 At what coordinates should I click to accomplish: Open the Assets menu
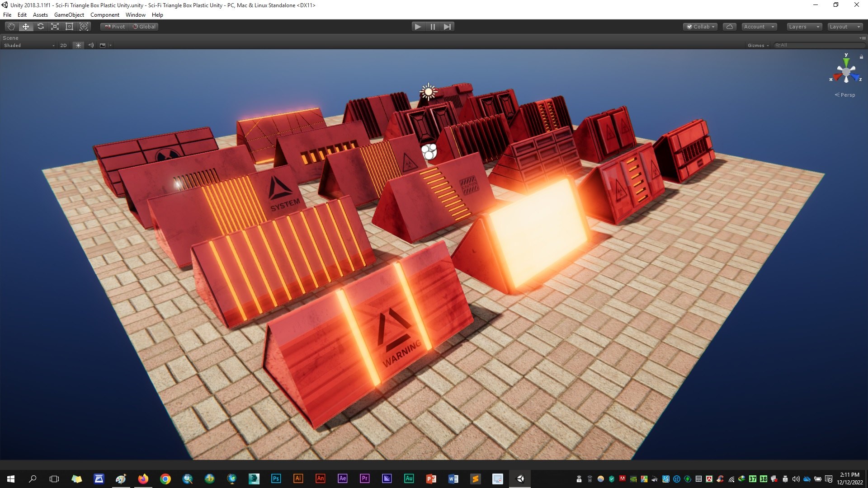click(40, 15)
